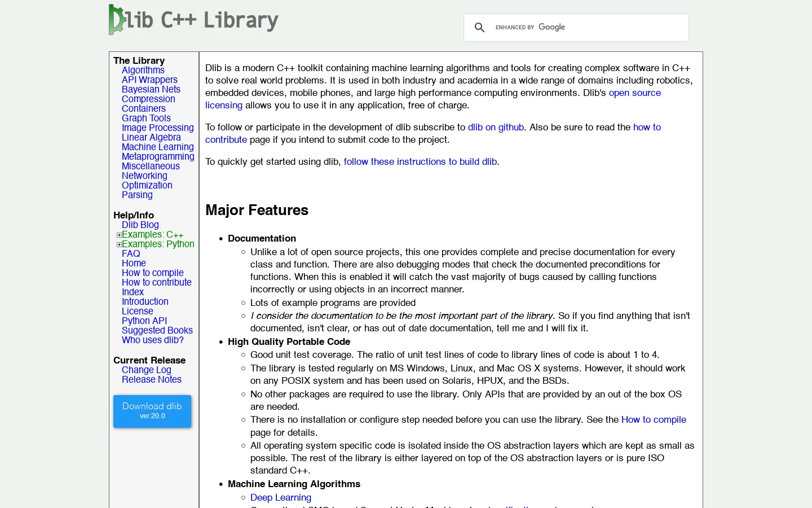Open API Wrappers section
Screen dimensions: 812x508
tap(149, 80)
